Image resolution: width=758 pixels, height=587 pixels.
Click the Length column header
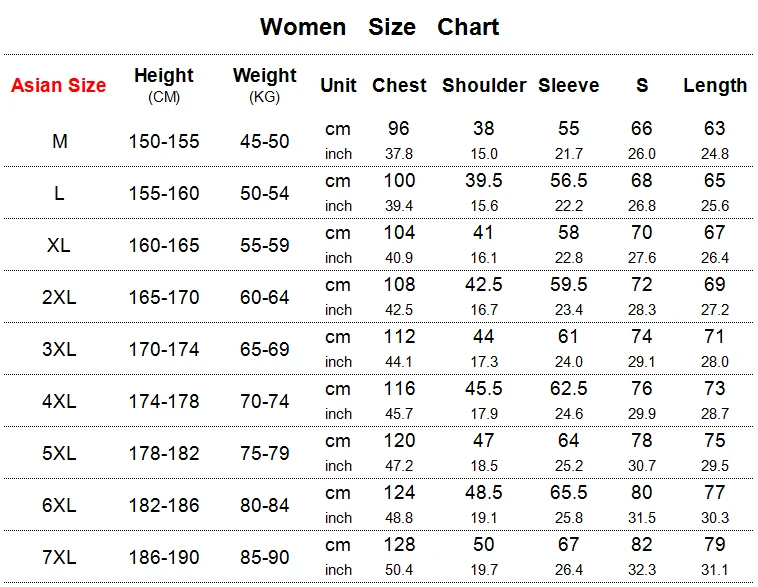coord(715,86)
